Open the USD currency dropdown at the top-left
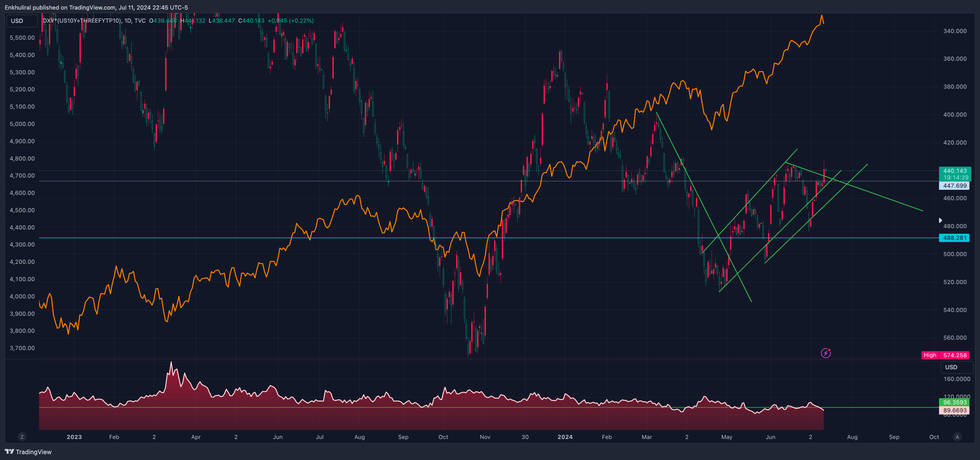This screenshot has width=980, height=460. (22, 21)
